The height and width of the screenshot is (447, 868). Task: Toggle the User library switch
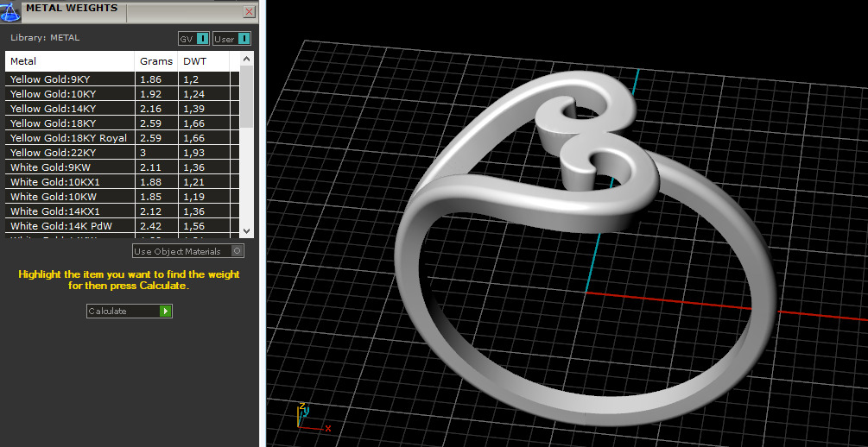[x=232, y=39]
